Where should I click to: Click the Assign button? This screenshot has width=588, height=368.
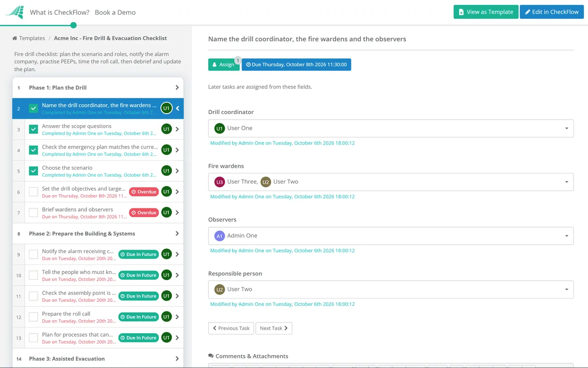click(x=224, y=64)
